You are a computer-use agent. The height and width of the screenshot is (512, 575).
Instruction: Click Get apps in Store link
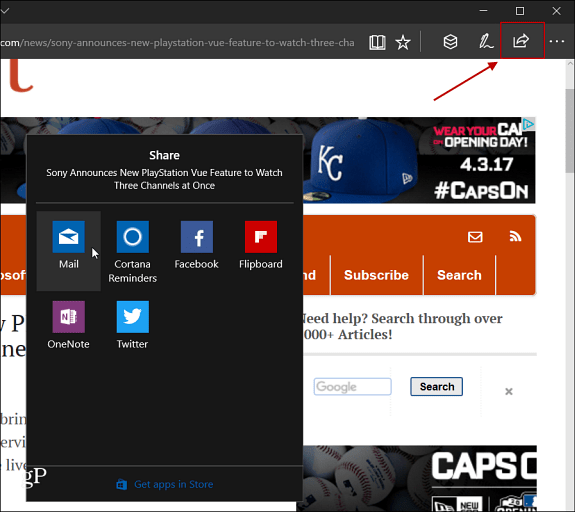(x=165, y=484)
